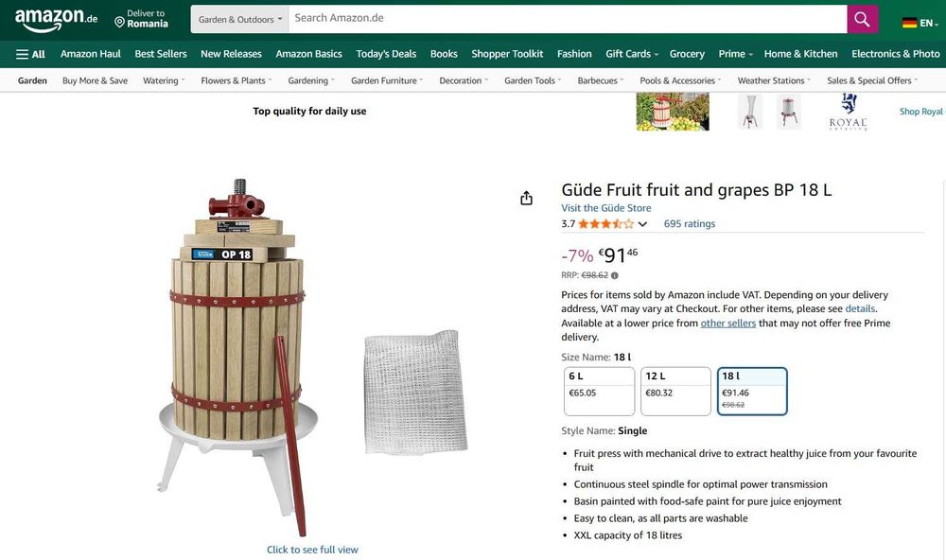Click the German flag language selector
Image resolution: width=946 pixels, height=560 pixels.
point(910,22)
